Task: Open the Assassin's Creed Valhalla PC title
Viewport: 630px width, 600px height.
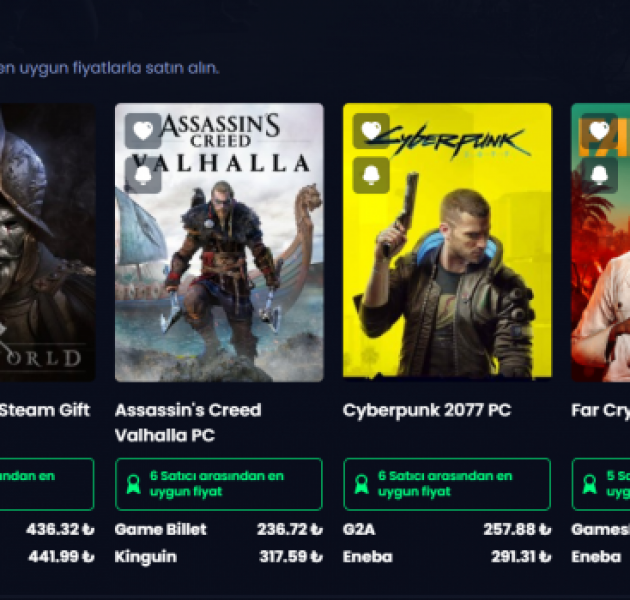Action: pyautogui.click(x=188, y=423)
